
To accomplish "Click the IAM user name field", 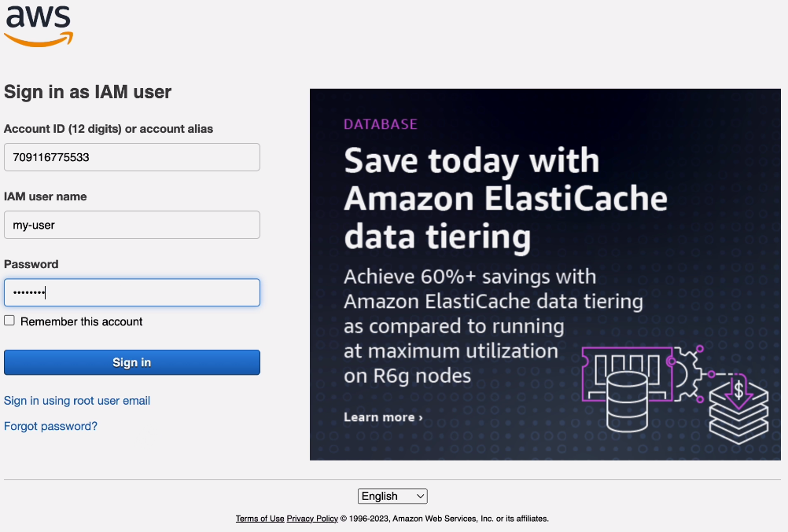I will pos(131,225).
